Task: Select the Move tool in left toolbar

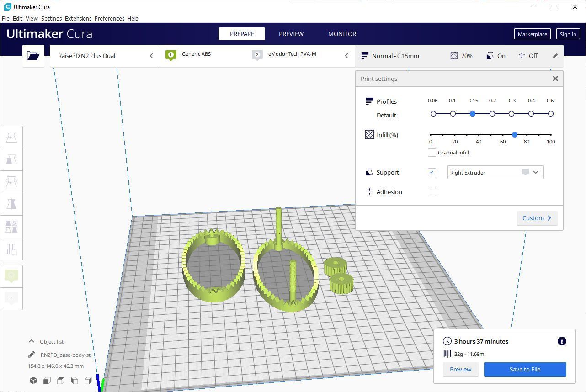Action: coord(11,137)
